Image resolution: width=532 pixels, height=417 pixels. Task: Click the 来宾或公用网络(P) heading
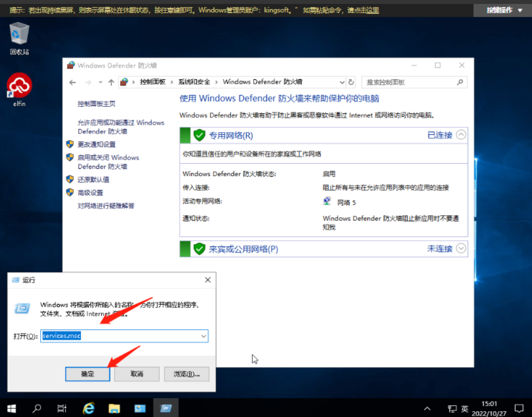pyautogui.click(x=243, y=249)
